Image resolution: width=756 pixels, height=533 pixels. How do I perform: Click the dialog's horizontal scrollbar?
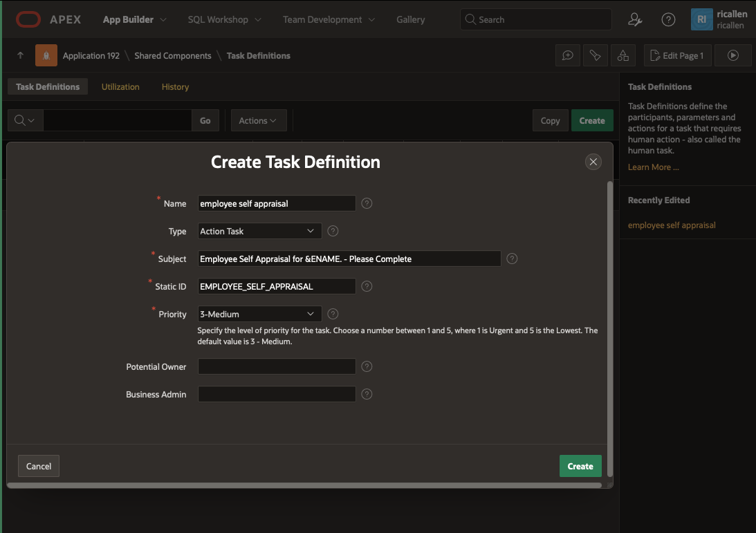pos(304,485)
